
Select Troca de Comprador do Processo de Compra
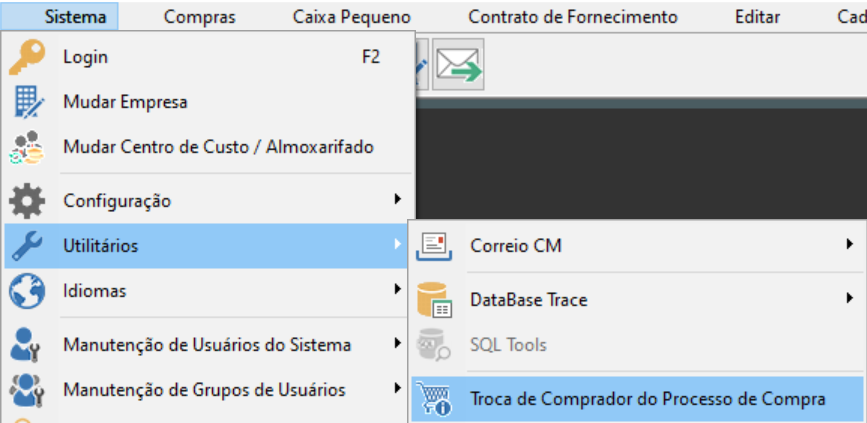pos(637,399)
